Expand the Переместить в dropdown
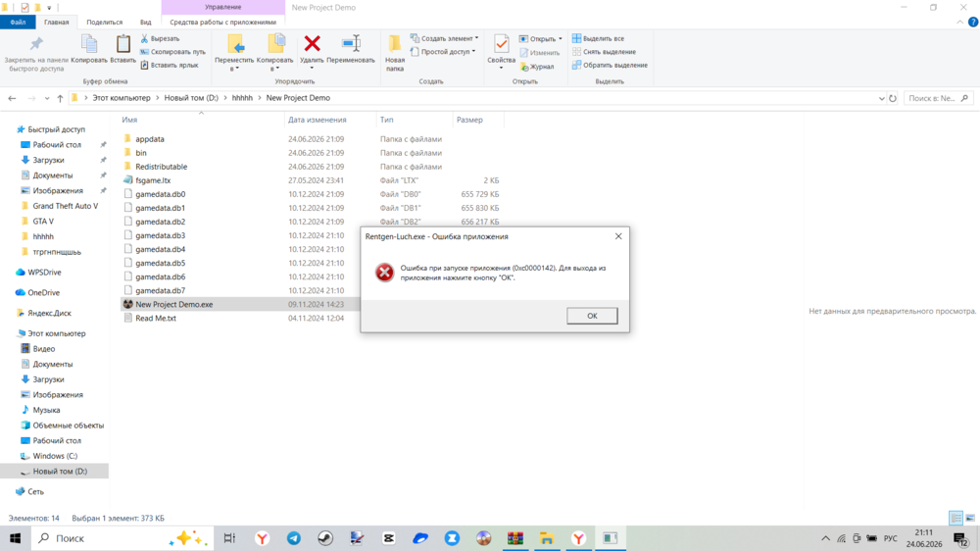980x551 pixels. click(x=234, y=69)
